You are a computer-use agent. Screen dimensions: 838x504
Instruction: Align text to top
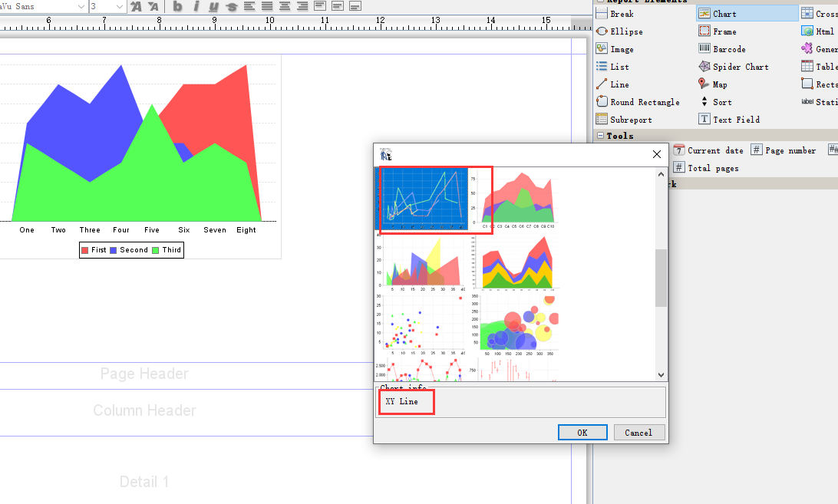(320, 6)
